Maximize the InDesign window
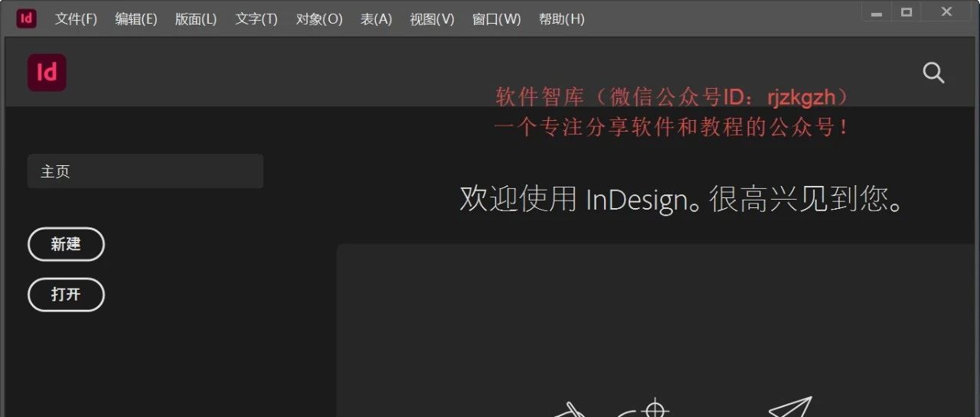Screen dimensions: 980x417 click(x=906, y=12)
